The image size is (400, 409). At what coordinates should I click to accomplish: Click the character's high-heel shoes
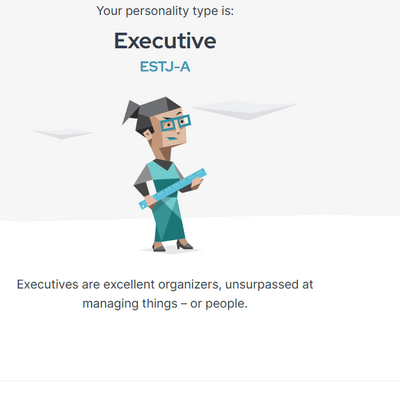click(x=173, y=246)
